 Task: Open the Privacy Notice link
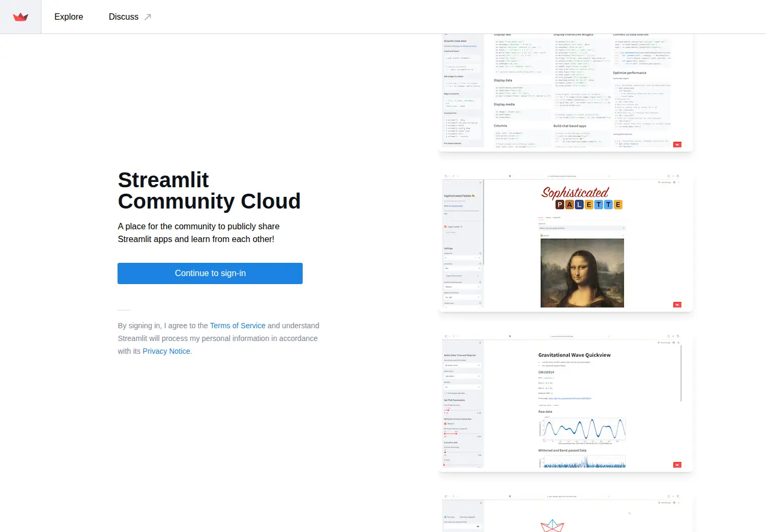(166, 351)
